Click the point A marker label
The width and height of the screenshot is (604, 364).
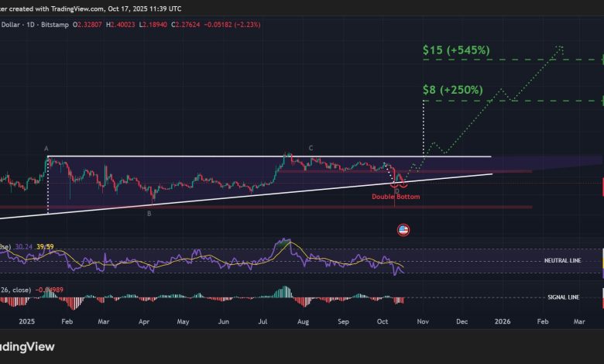click(x=46, y=149)
